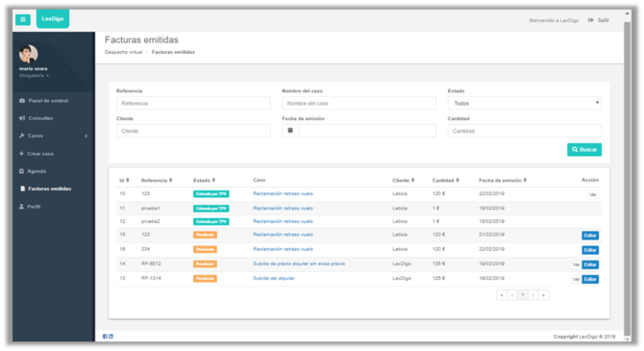Click Ver button for invoice id 10
Viewport: 644px width, 351px height.
pos(593,195)
